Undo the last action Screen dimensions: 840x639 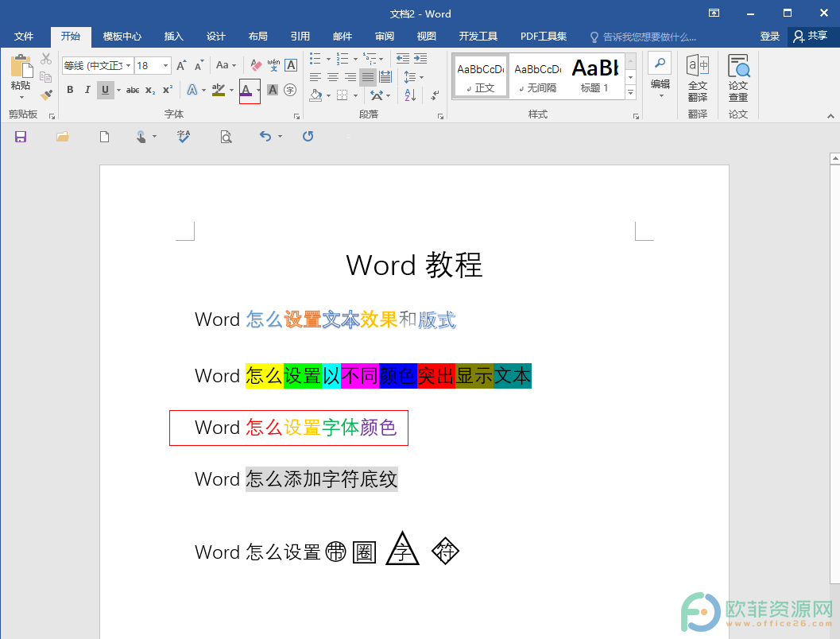pos(265,137)
